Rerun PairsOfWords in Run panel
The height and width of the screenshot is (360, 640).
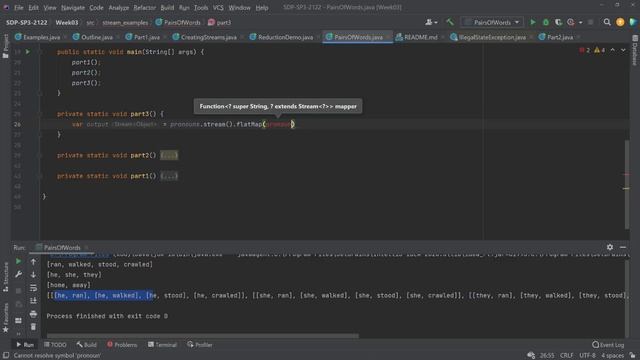coord(18,261)
